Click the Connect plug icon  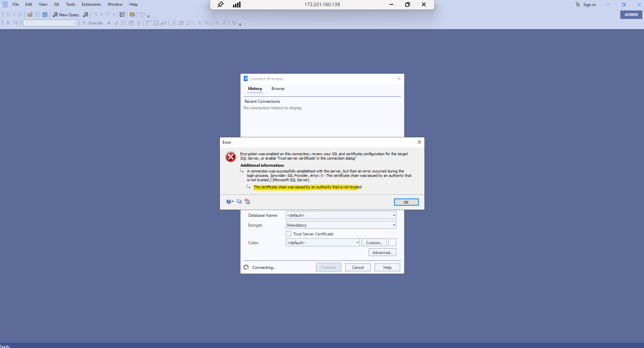click(x=8, y=23)
